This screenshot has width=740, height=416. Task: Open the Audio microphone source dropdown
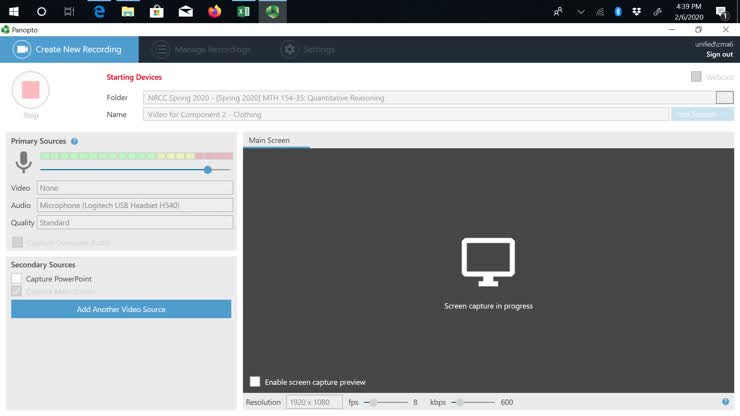(135, 205)
